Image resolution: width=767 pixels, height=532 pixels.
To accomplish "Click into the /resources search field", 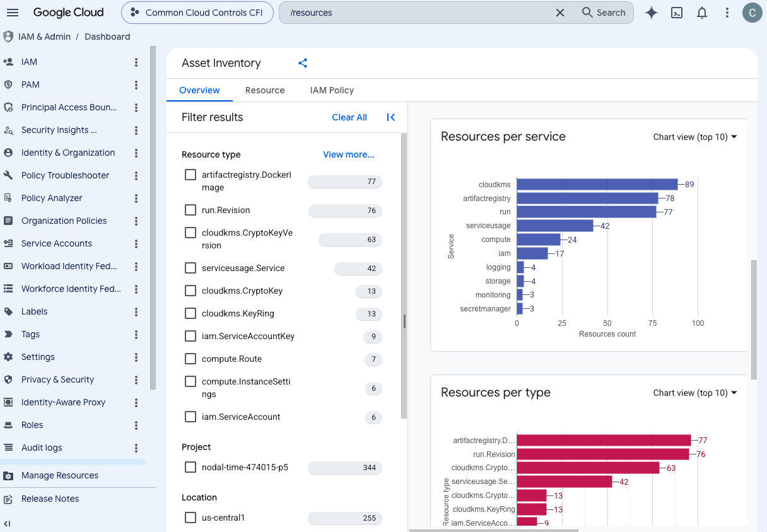I will [x=416, y=13].
